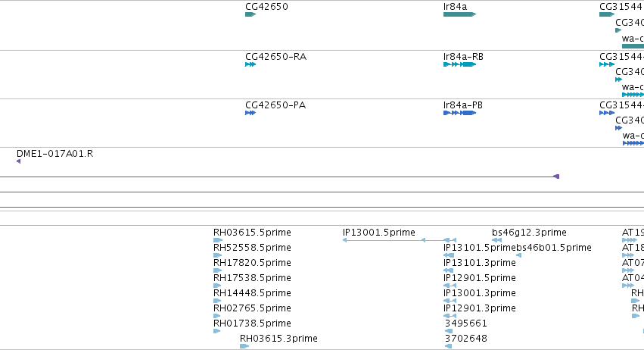Click the RH01738.5prime label
The width and height of the screenshot is (644, 350).
[x=252, y=323]
